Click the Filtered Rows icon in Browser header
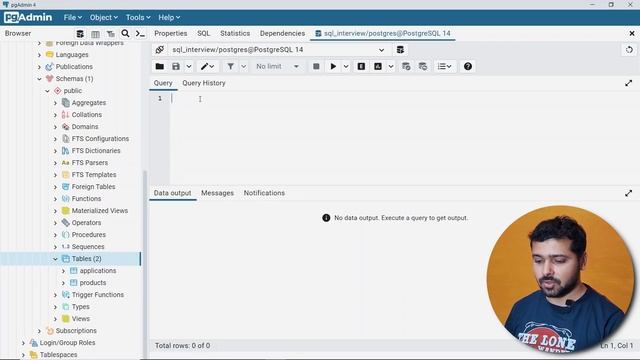 pyautogui.click(x=111, y=34)
